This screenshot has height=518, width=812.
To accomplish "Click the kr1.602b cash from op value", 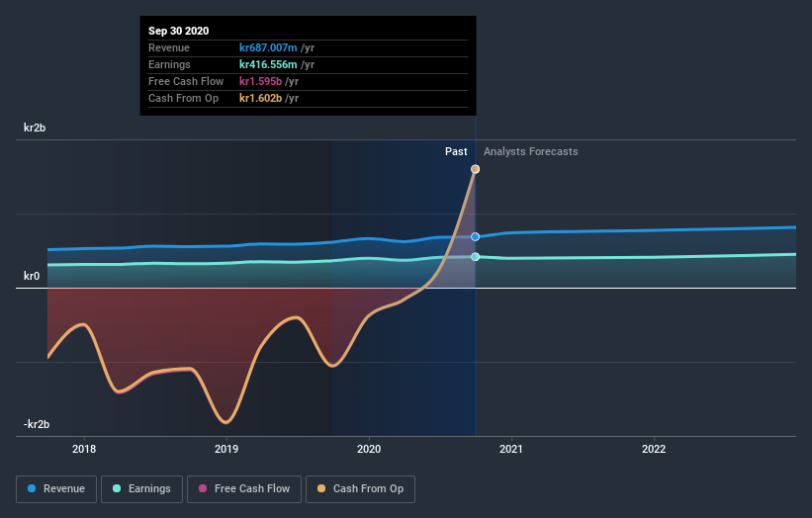I will [260, 98].
